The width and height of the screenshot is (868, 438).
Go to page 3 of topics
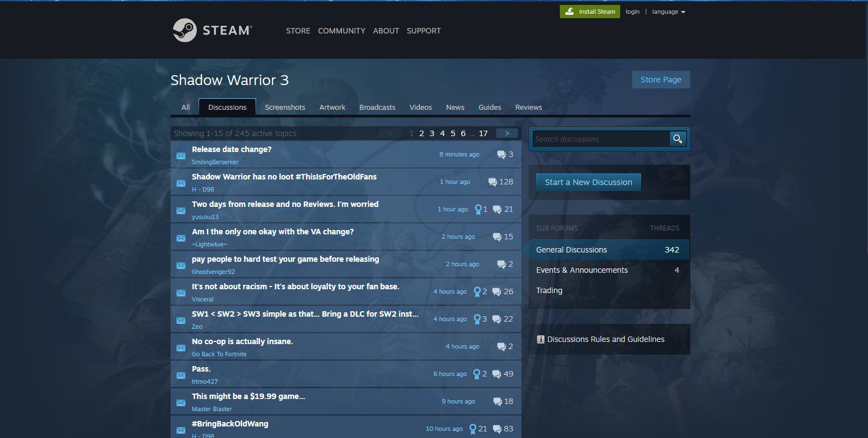click(432, 133)
